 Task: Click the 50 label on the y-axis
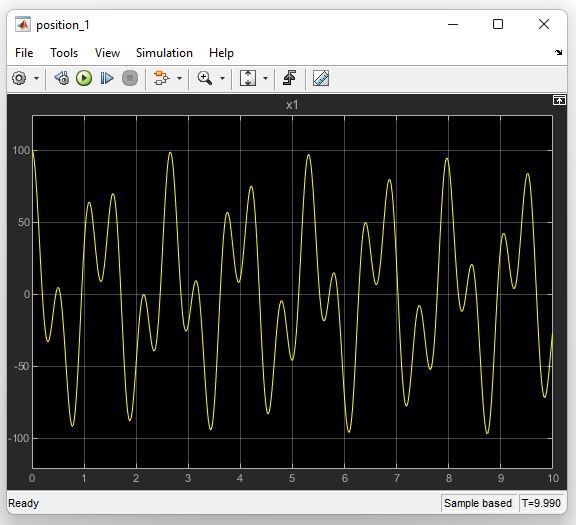click(24, 222)
